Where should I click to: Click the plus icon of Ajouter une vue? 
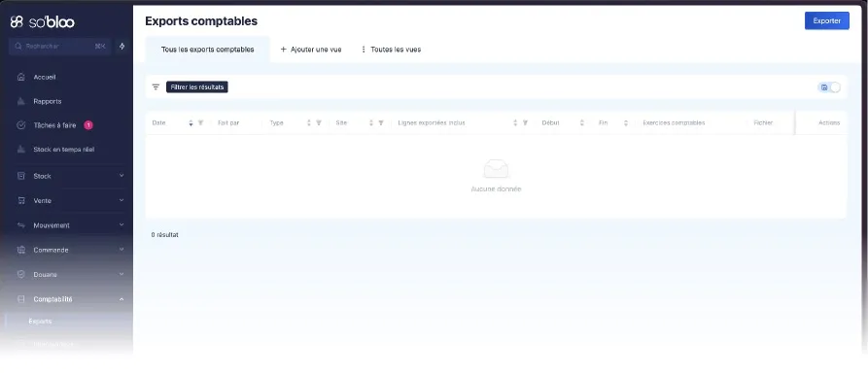(284, 50)
